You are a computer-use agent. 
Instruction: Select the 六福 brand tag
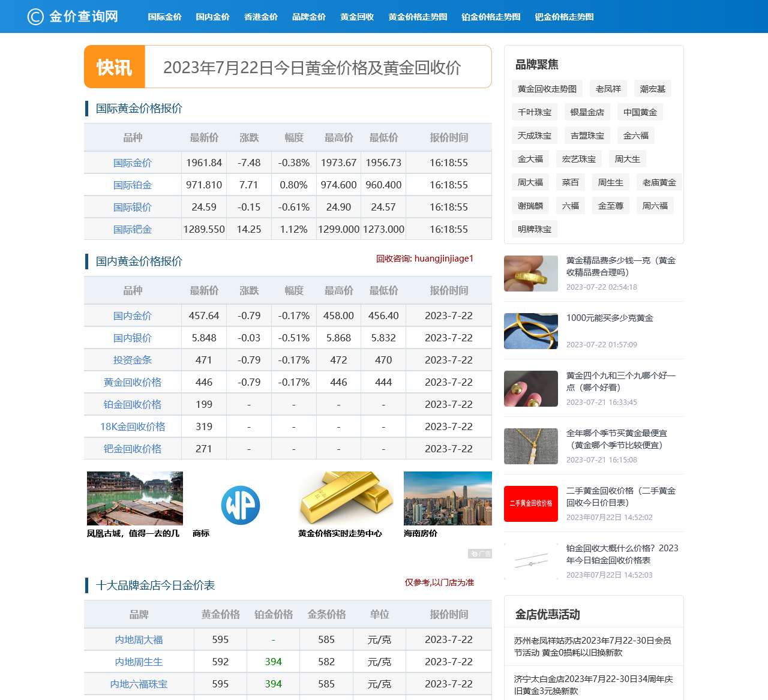coord(571,206)
